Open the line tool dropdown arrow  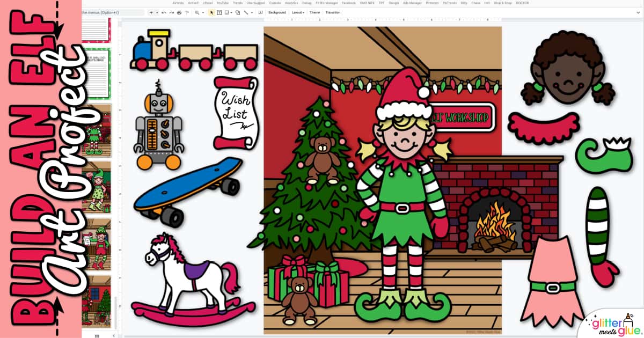[x=251, y=12]
